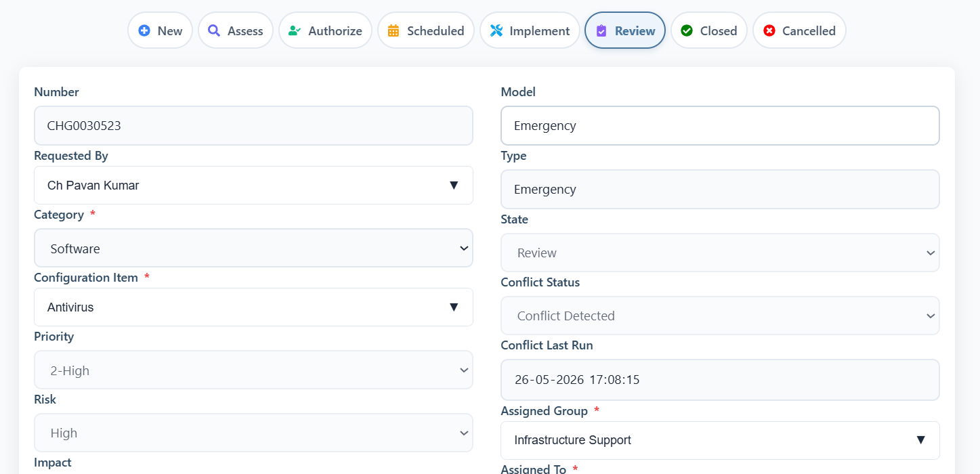Expand the Assigned Group dropdown arrow
Screen dimensions: 980x474
tap(920, 440)
